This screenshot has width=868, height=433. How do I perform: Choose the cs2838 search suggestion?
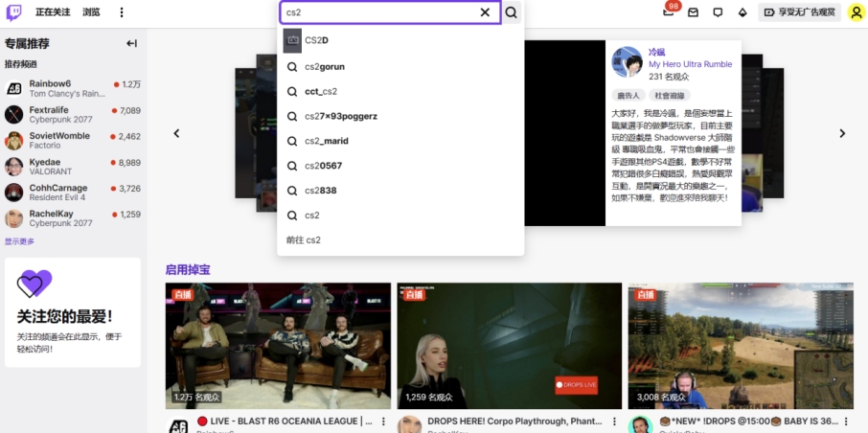coord(400,191)
